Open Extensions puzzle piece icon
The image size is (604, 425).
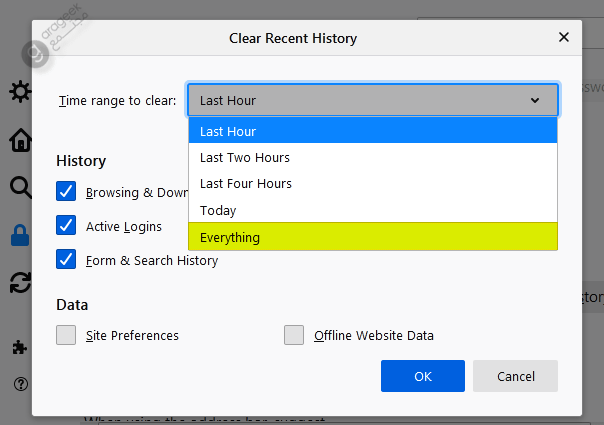tap(19, 348)
